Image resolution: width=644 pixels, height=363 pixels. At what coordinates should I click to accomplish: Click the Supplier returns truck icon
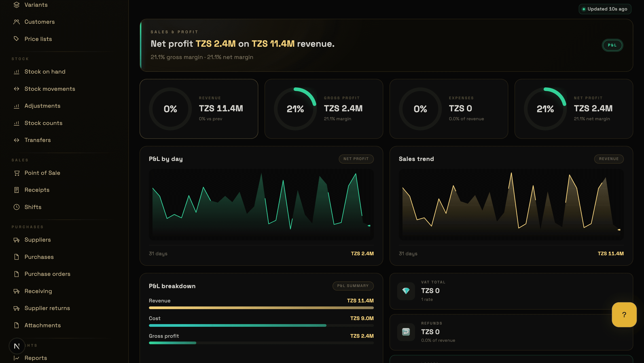(x=17, y=308)
